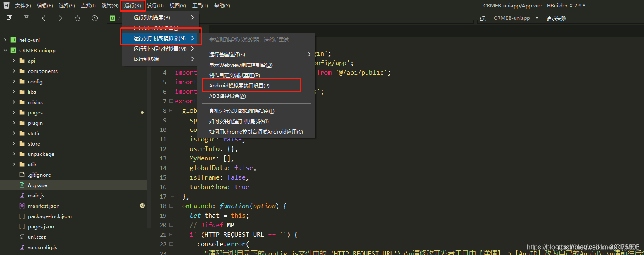The width and height of the screenshot is (644, 255).
Task: Expand the plugin folder
Action: click(x=14, y=123)
